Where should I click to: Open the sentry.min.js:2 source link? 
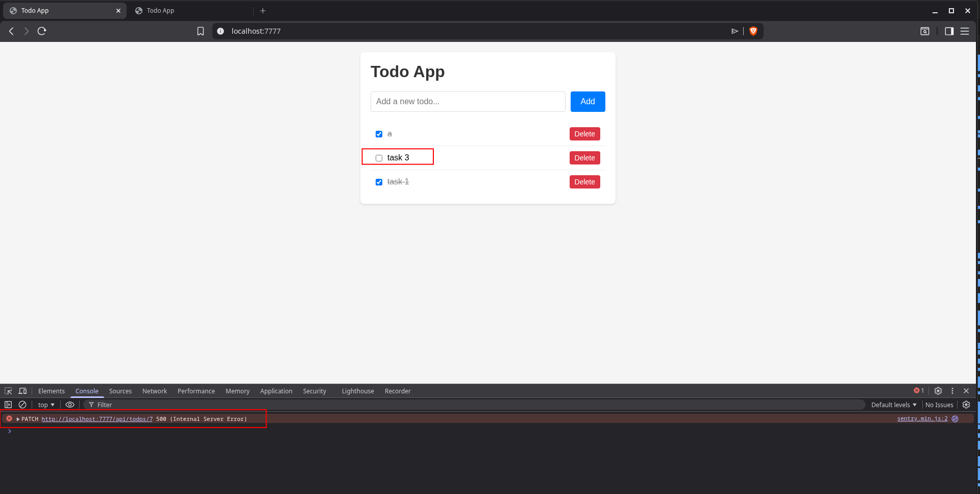922,419
